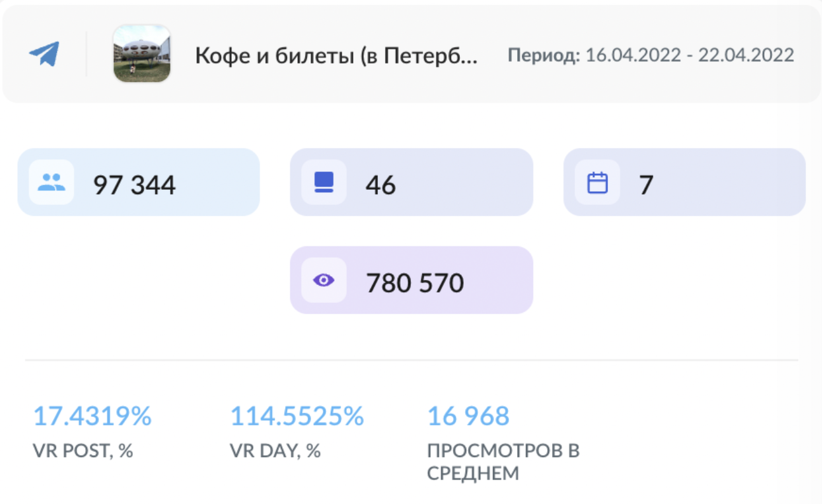Click the eye views icon
The width and height of the screenshot is (822, 504).
point(324,280)
